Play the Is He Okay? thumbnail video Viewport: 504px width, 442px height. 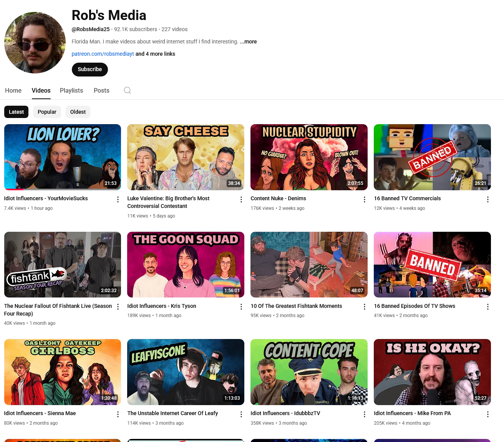click(x=433, y=372)
